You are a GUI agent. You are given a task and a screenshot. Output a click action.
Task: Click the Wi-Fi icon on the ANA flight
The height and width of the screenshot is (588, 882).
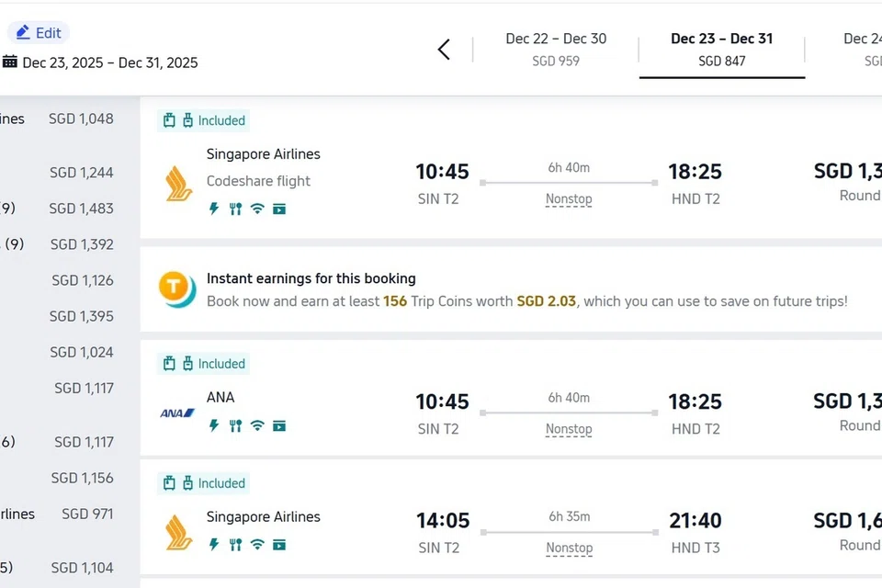tap(257, 425)
